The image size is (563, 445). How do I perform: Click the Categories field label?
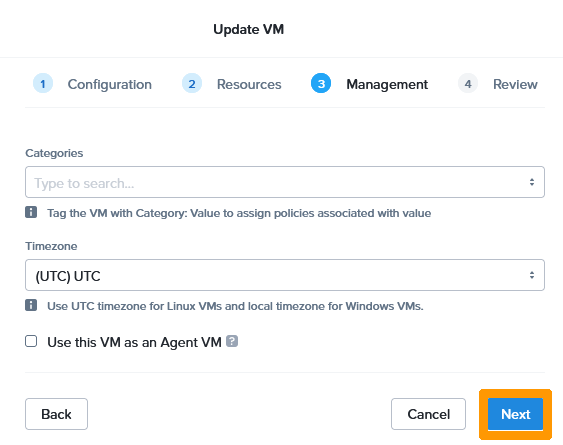coord(54,153)
